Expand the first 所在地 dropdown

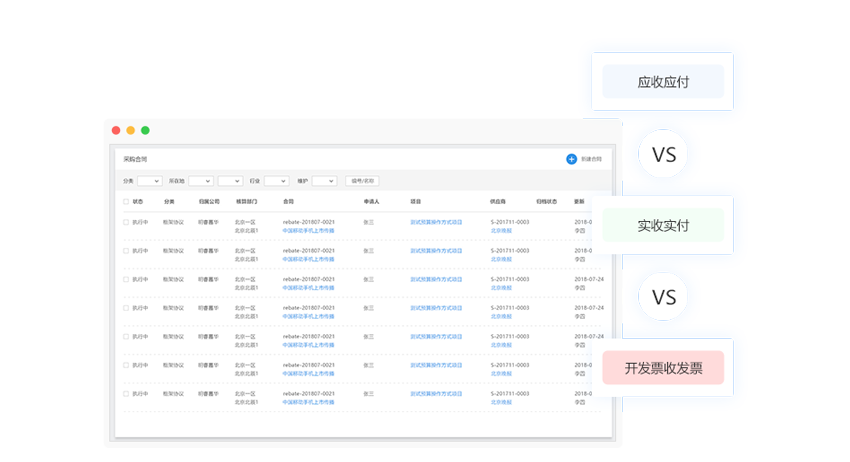click(200, 181)
